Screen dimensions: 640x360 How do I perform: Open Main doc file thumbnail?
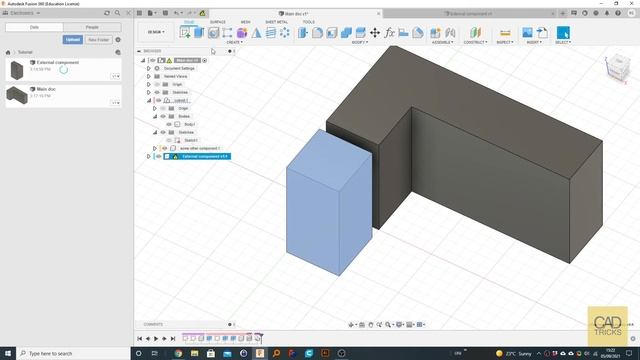click(17, 96)
